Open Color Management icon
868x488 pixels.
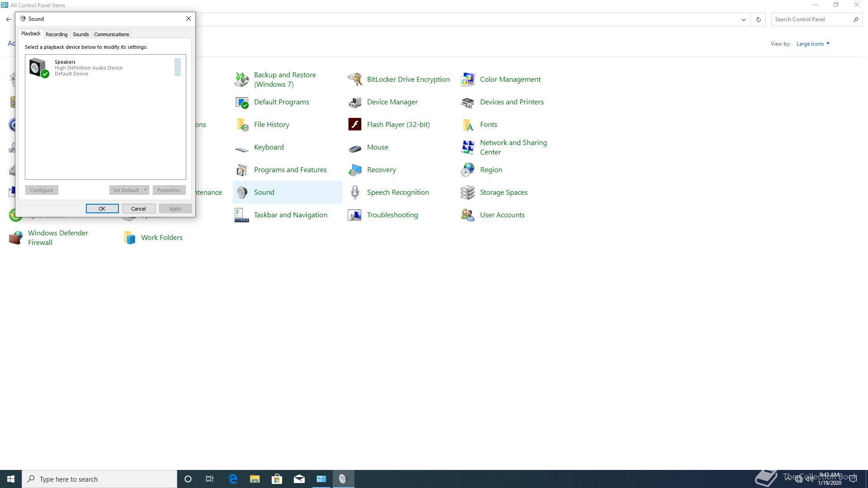point(468,80)
